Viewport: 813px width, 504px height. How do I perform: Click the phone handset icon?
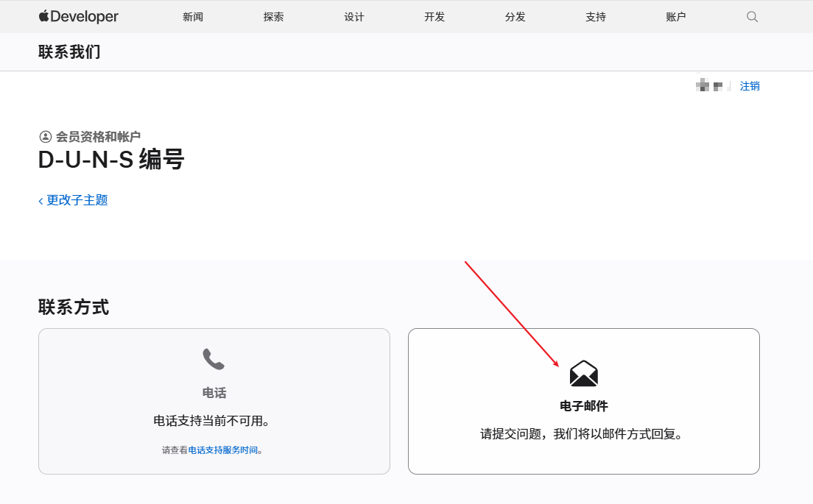click(214, 359)
